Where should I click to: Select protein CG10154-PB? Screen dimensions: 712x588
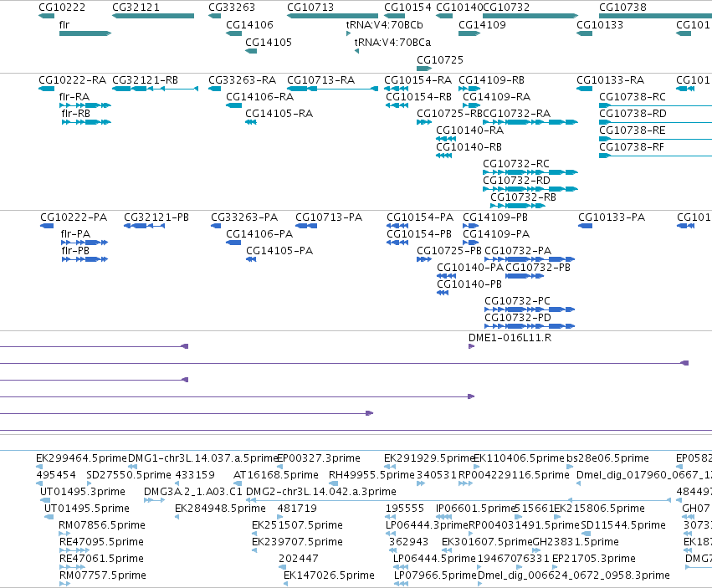coord(419,234)
